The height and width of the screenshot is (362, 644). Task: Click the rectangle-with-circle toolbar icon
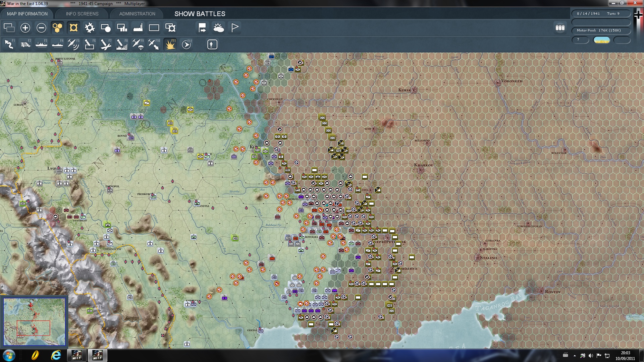click(x=106, y=27)
